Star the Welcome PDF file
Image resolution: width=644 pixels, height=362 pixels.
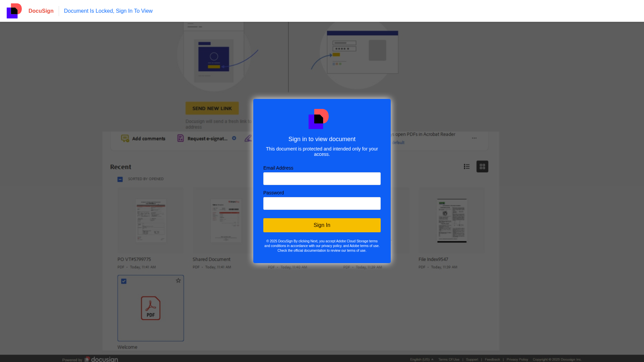[x=178, y=281]
